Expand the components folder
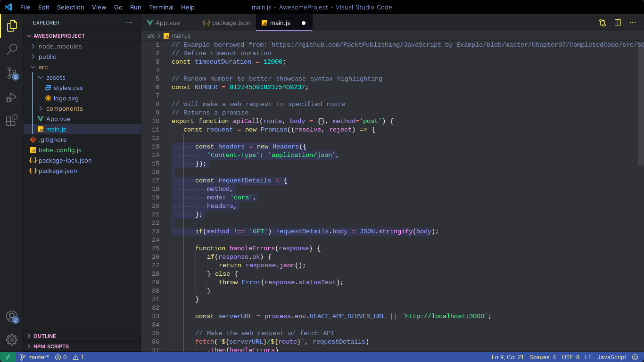Image resolution: width=644 pixels, height=362 pixels. point(83,108)
